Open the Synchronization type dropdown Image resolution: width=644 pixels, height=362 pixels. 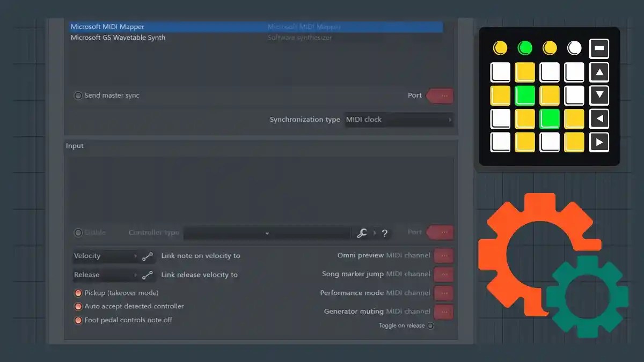[399, 120]
